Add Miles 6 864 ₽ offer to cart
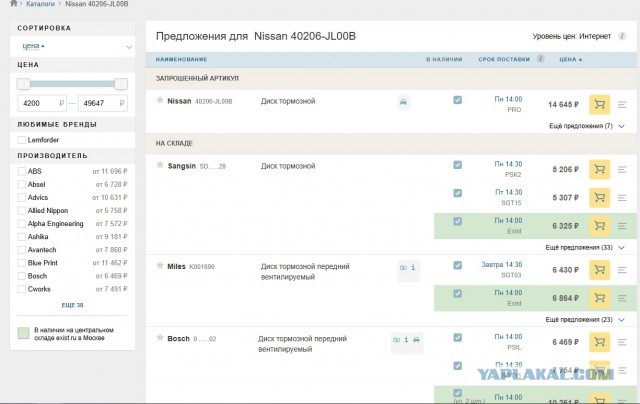640x404 pixels. click(600, 298)
